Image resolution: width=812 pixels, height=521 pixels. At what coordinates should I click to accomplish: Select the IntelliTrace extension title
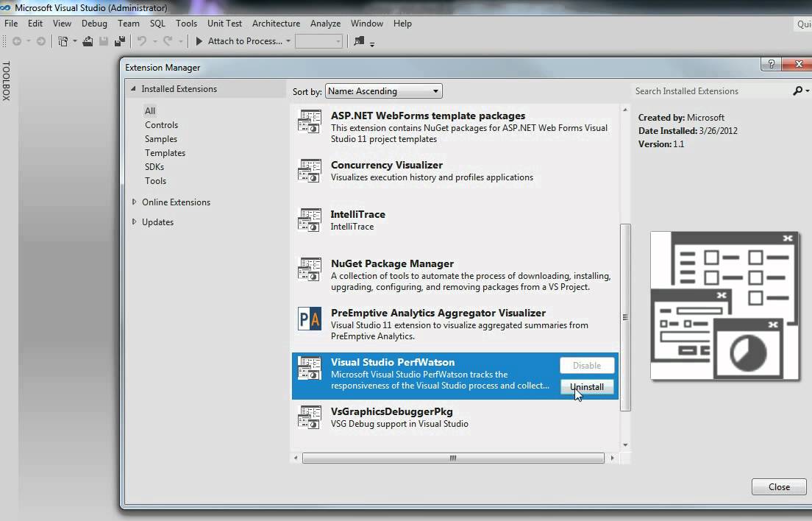click(358, 214)
